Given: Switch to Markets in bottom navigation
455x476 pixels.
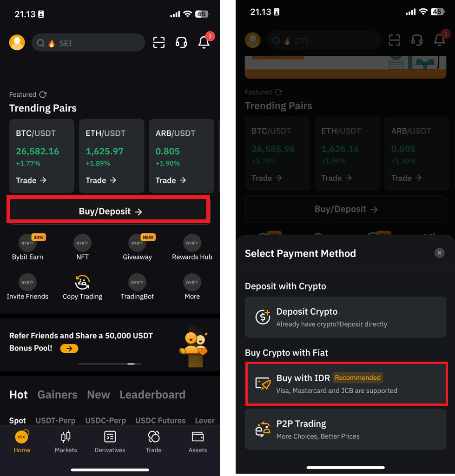Looking at the screenshot, I should [x=66, y=442].
